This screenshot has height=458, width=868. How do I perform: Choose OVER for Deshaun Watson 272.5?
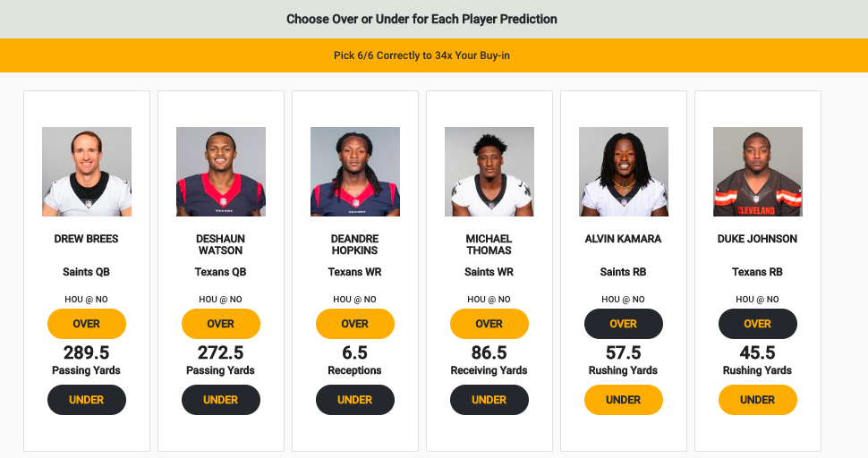pyautogui.click(x=221, y=324)
